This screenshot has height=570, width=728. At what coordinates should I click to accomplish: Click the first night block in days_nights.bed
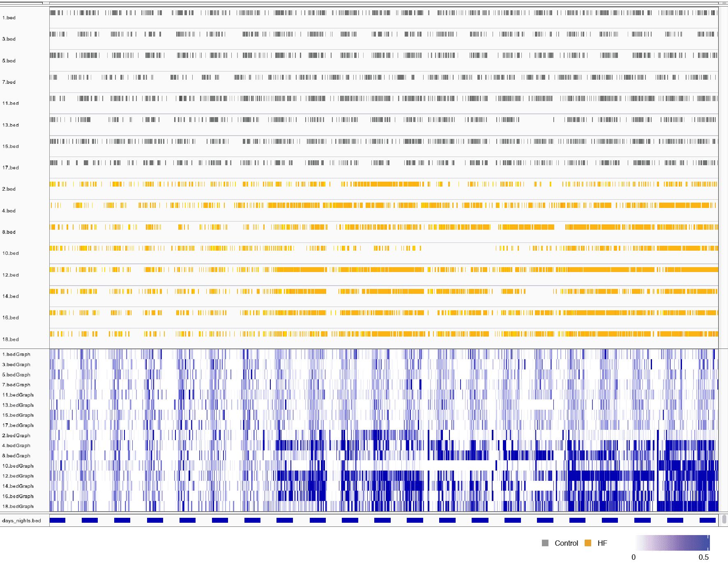[58, 520]
